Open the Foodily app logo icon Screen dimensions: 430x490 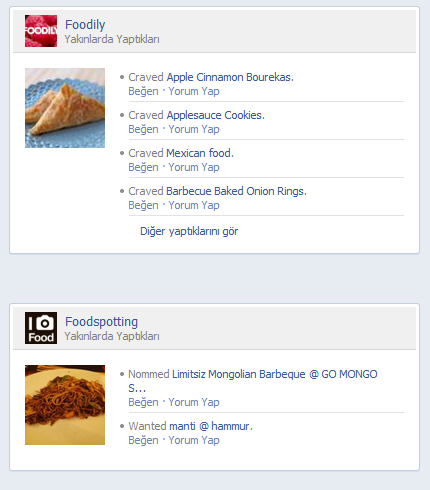[41, 31]
